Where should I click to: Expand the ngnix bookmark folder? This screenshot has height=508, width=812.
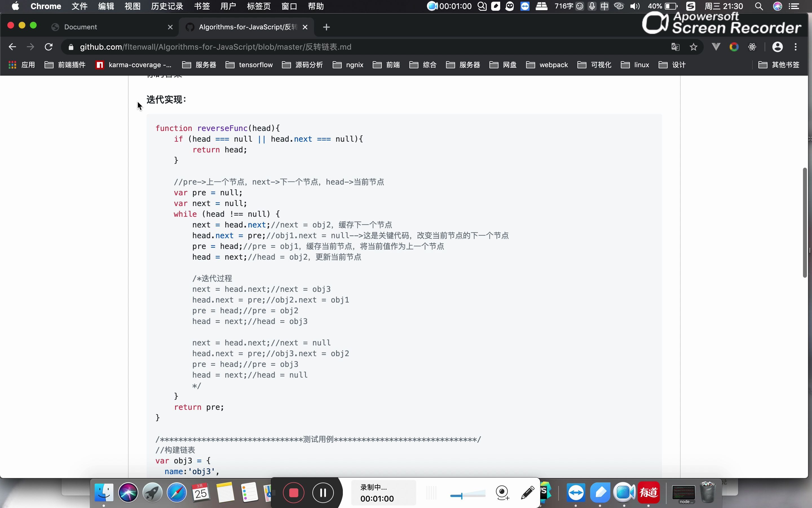pos(348,65)
